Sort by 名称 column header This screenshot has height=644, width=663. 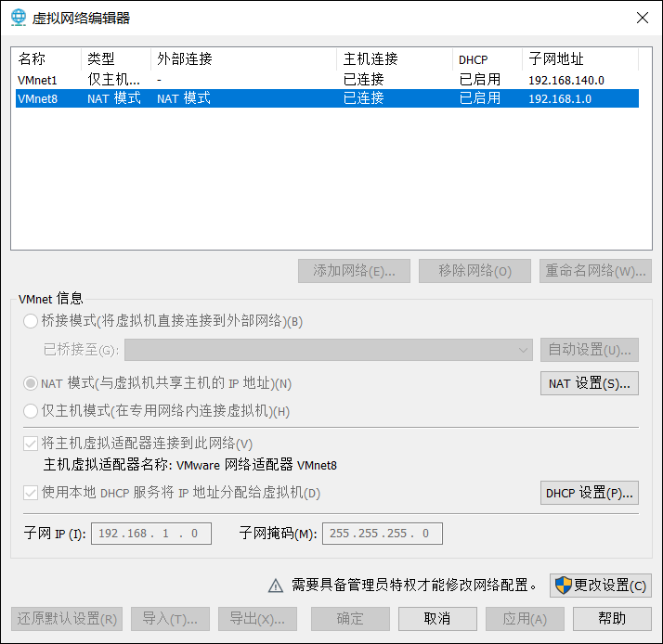click(46, 59)
